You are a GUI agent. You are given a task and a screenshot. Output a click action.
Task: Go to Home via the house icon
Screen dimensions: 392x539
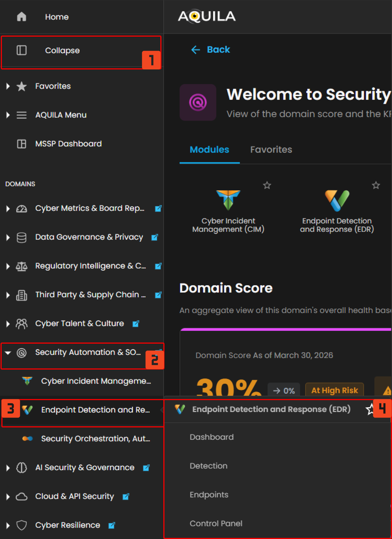[21, 17]
